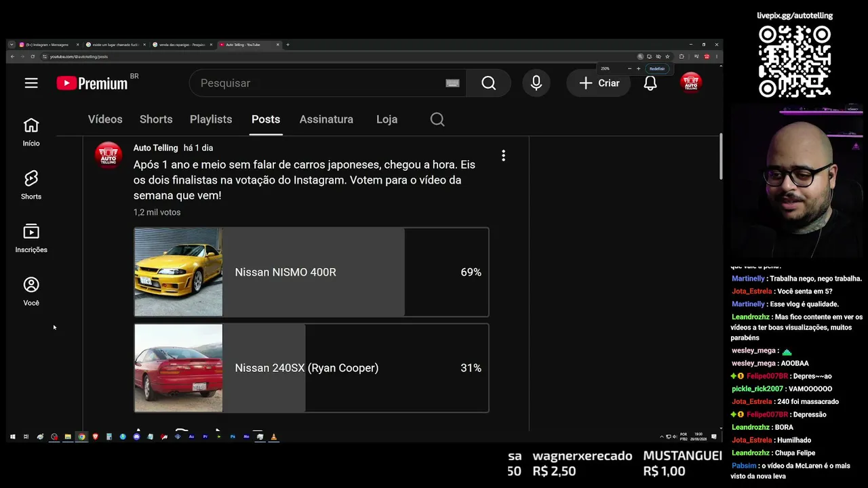Zoom in with the plus button
The image size is (868, 488).
pos(638,68)
